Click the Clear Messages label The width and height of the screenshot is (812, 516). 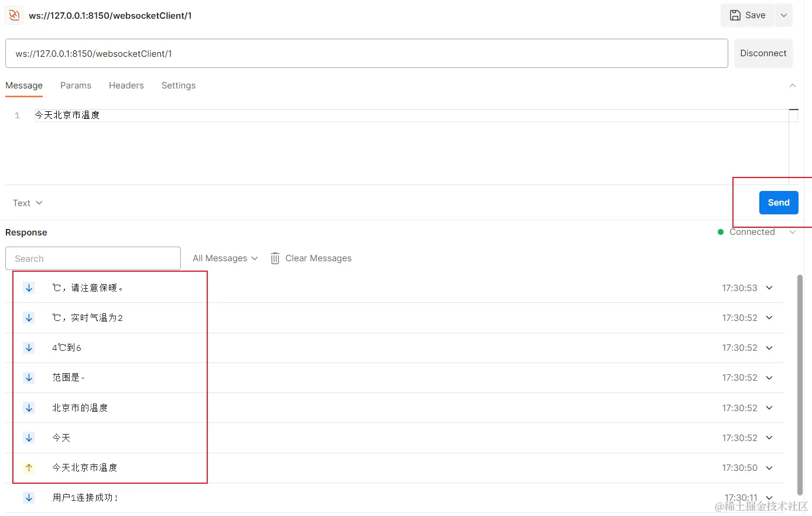318,258
